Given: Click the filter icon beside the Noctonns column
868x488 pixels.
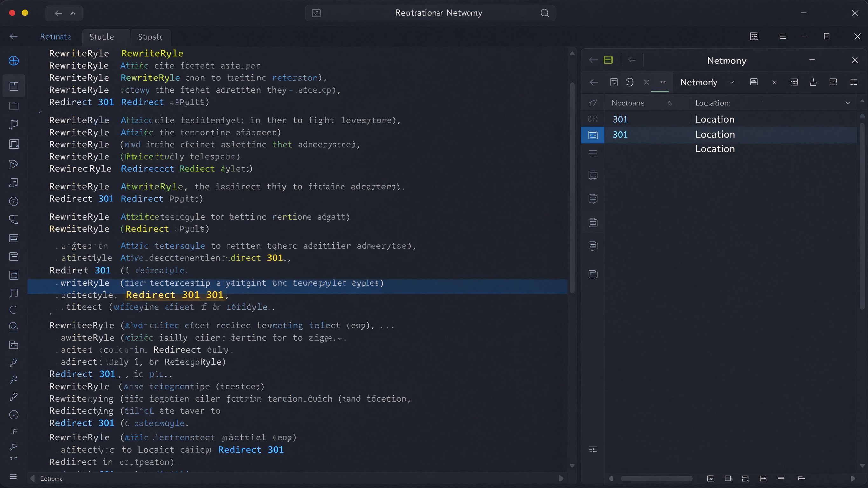Looking at the screenshot, I should 670,103.
